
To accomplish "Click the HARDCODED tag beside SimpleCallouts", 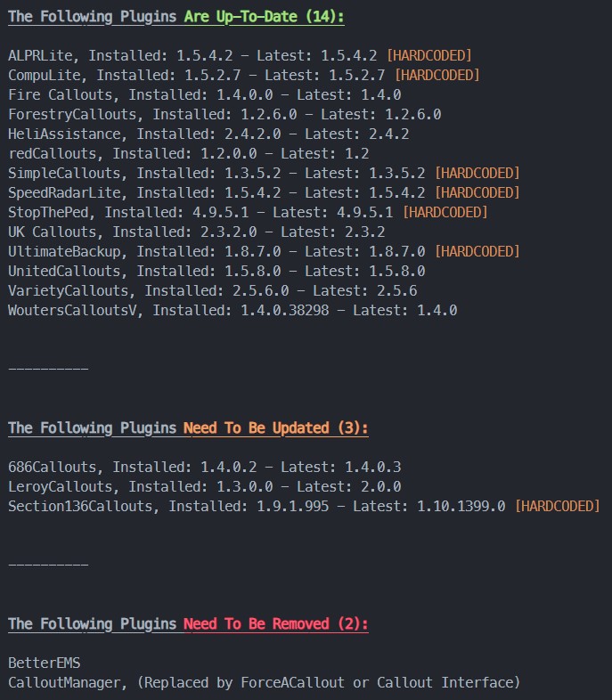I will [477, 173].
